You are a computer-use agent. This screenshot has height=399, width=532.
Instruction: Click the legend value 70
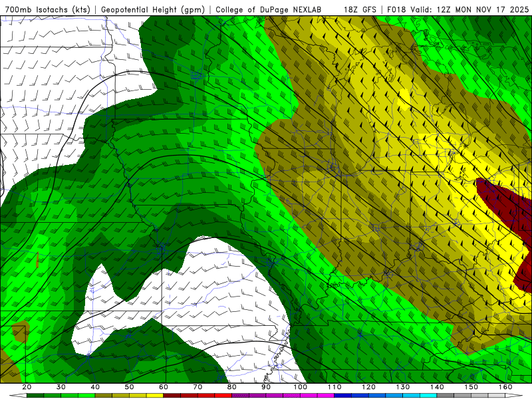[x=198, y=387]
